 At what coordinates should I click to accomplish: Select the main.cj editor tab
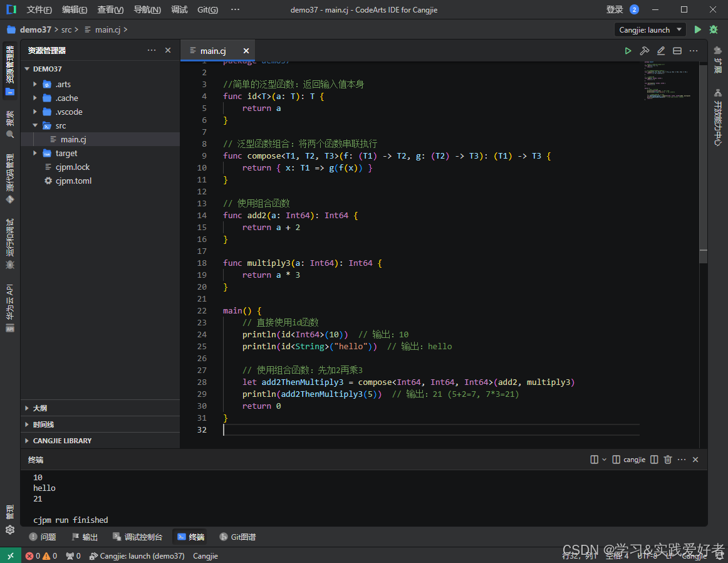point(213,51)
